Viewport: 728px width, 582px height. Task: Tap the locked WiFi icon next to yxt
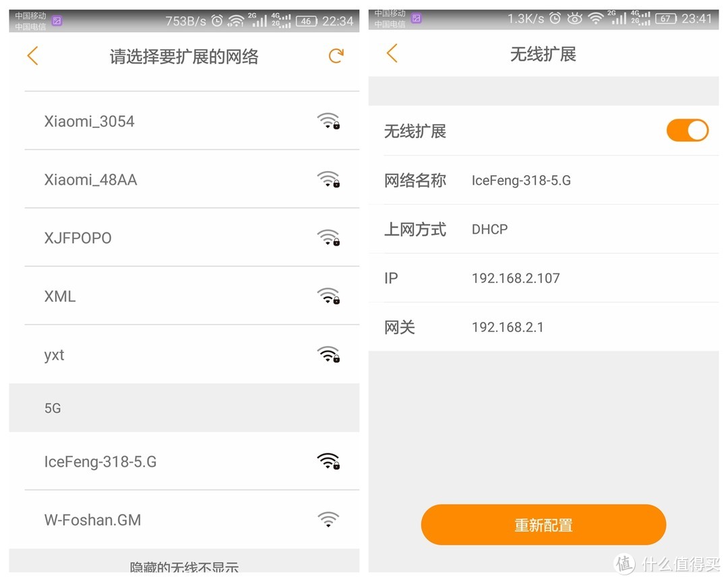[x=328, y=354]
